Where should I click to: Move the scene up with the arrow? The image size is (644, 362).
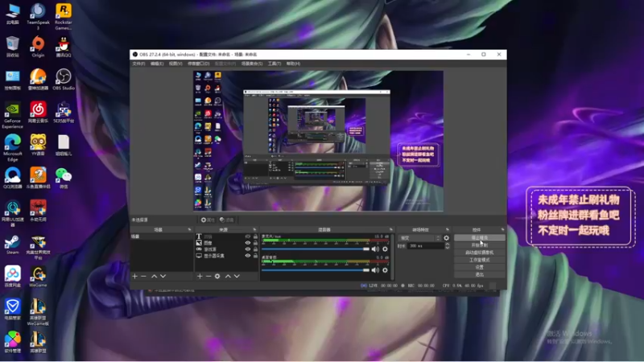click(x=154, y=276)
